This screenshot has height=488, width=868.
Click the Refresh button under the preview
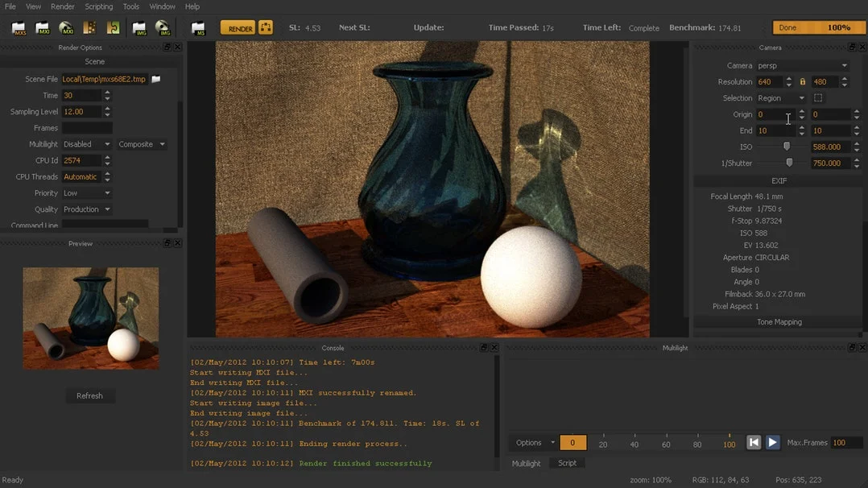(x=90, y=395)
